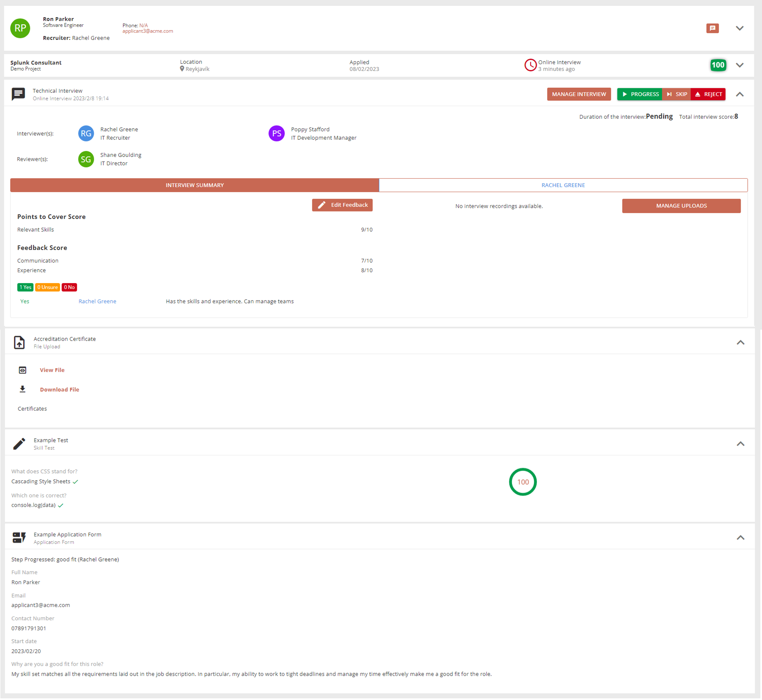
Task: Click the Accreditation Certificate file upload icon
Action: coord(19,342)
